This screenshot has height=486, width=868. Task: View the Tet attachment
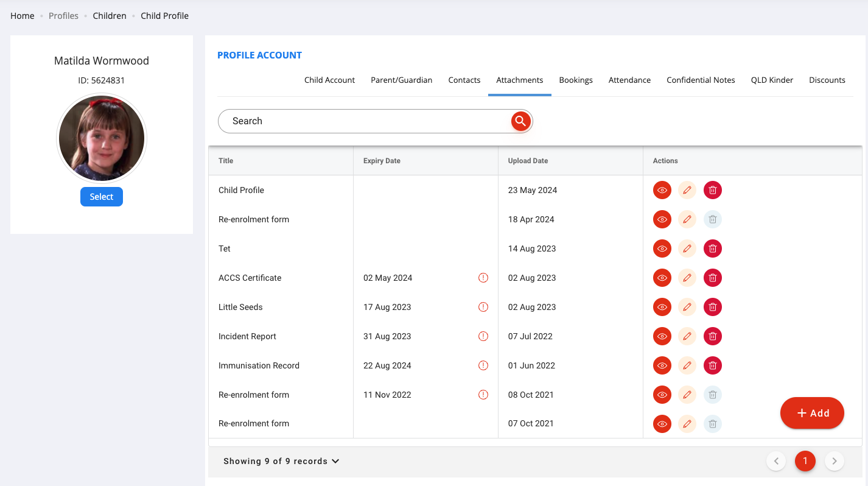[x=662, y=248]
